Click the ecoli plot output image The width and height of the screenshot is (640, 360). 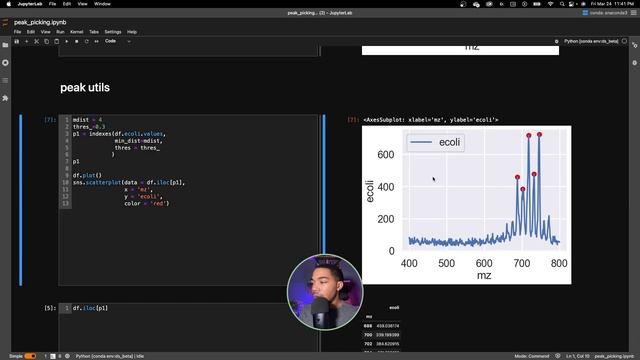pos(467,205)
